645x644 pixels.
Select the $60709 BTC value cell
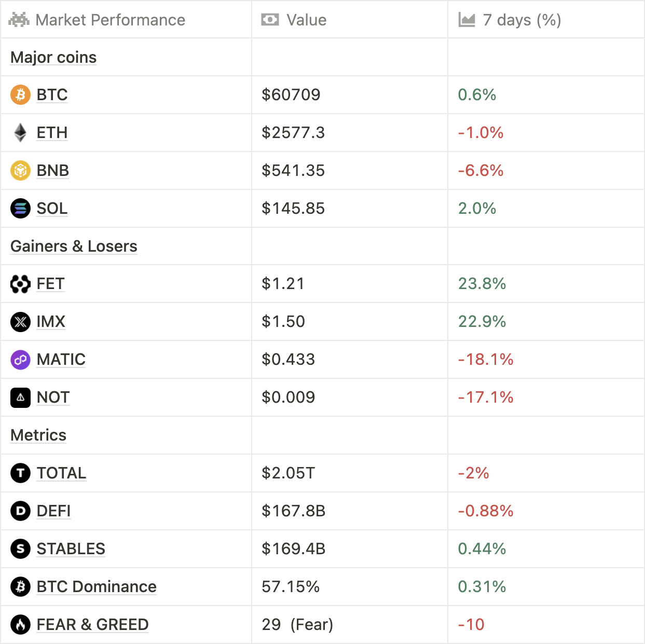pos(291,95)
